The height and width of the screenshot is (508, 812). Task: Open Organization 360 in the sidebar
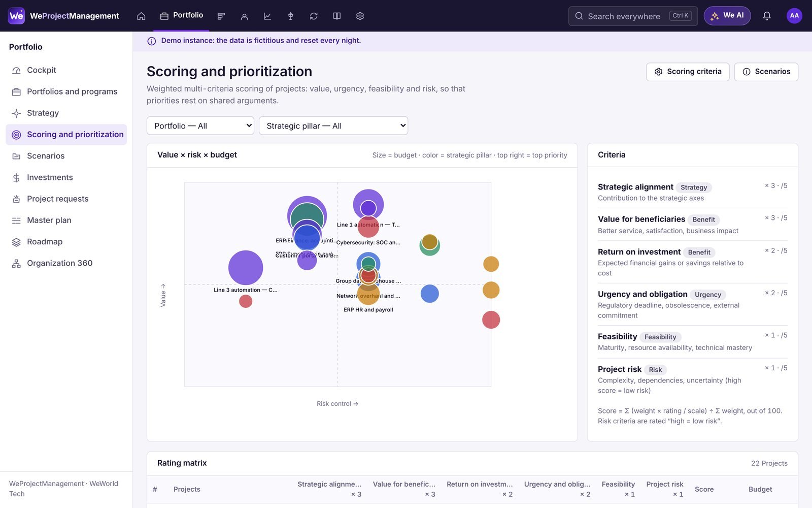[66, 263]
